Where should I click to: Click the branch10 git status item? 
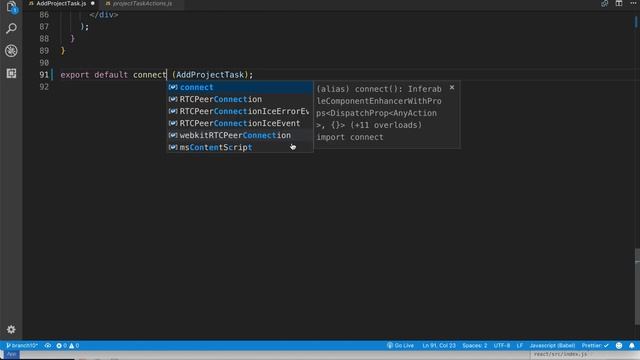[x=22, y=345]
